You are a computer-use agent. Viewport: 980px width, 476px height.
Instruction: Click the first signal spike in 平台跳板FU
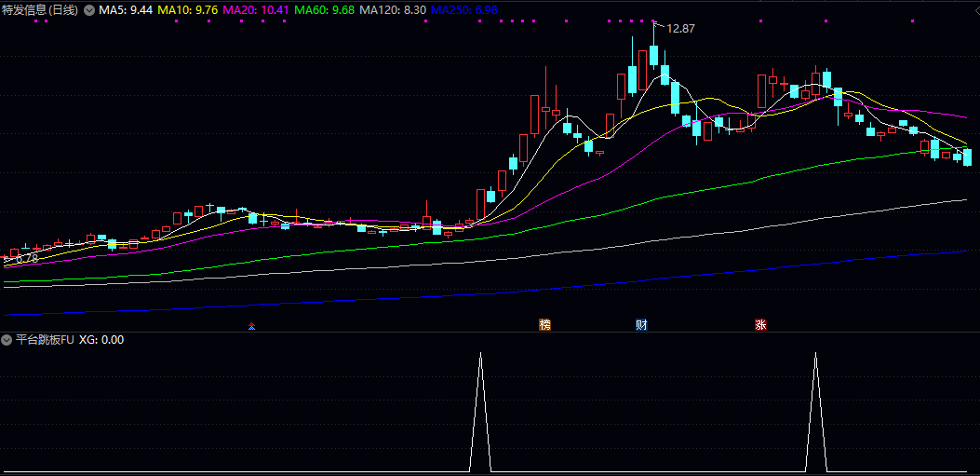(x=480, y=410)
